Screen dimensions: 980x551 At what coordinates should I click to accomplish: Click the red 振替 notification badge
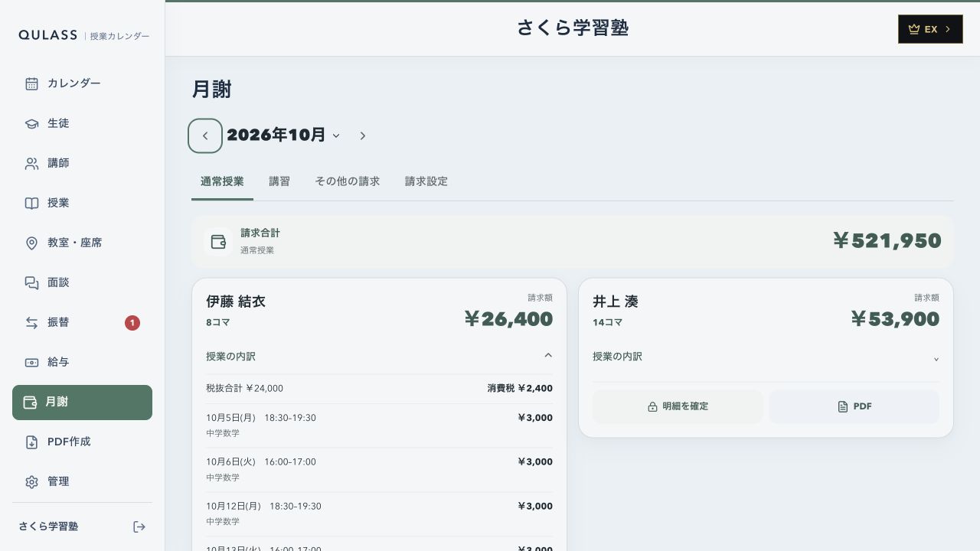(132, 323)
